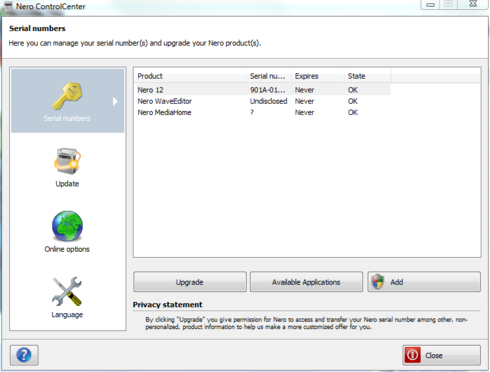Click the Undisclosed serial cell

pos(269,101)
